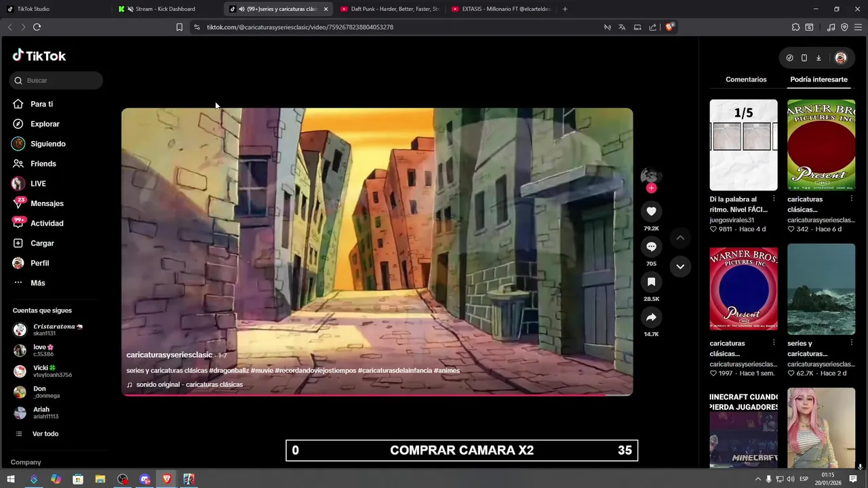Click #caricaturasdelainfancia hashtag
Screen dimensions: 868x488
[395, 371]
